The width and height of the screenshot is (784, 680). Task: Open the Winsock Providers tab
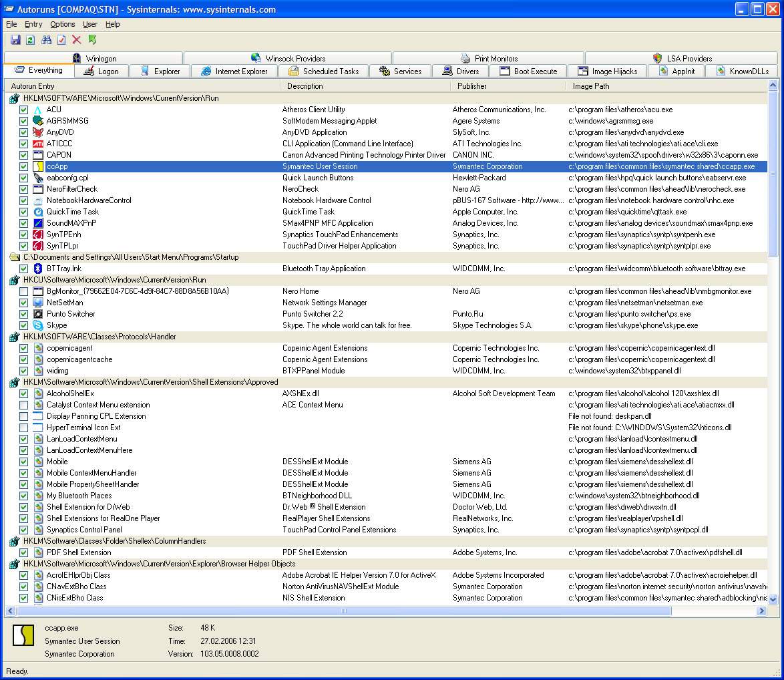pos(288,58)
